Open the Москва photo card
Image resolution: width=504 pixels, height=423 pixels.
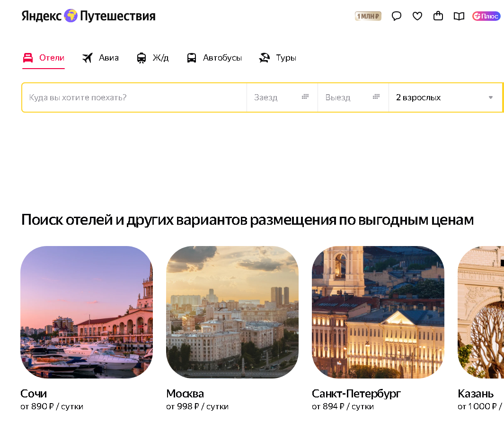[x=232, y=312]
